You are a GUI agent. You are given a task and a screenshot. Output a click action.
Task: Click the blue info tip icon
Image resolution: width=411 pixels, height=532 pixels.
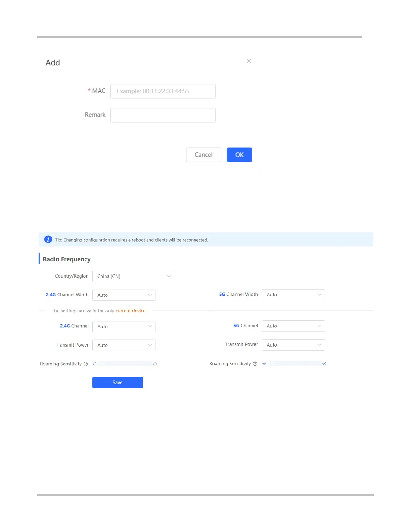[48, 239]
